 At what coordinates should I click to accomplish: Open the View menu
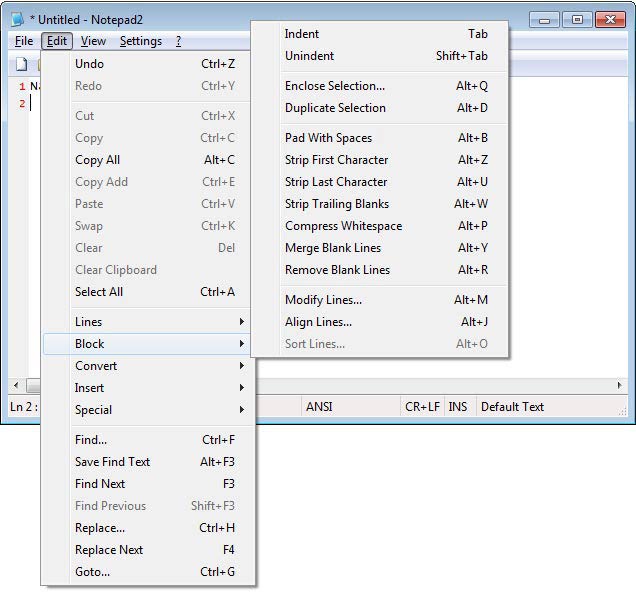click(93, 41)
